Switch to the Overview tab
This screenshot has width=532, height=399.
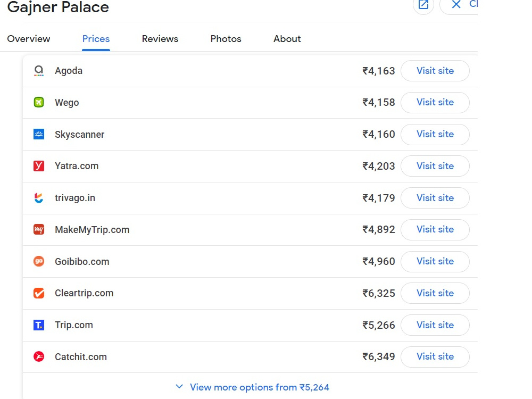(x=29, y=39)
